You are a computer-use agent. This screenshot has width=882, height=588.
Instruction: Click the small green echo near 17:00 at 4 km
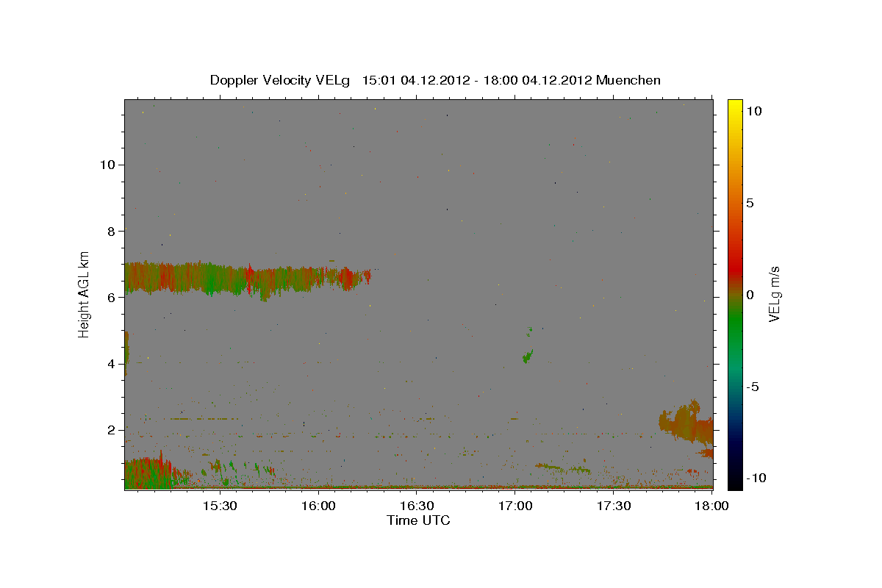pos(527,356)
